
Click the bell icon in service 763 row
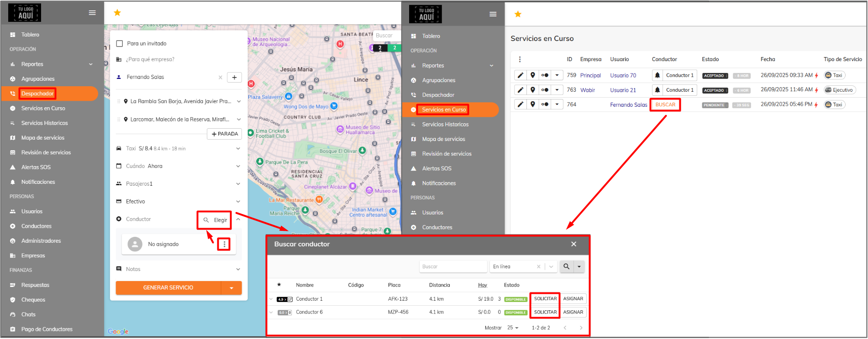657,90
